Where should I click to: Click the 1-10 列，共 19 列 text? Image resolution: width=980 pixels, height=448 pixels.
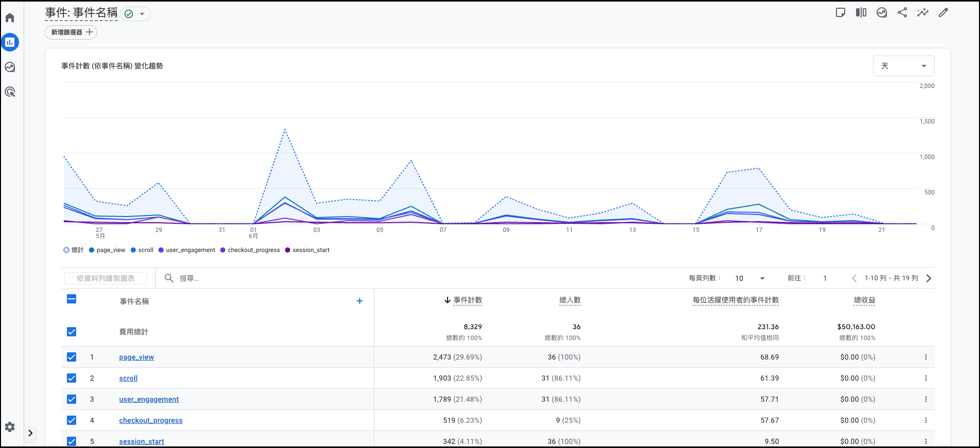[891, 278]
